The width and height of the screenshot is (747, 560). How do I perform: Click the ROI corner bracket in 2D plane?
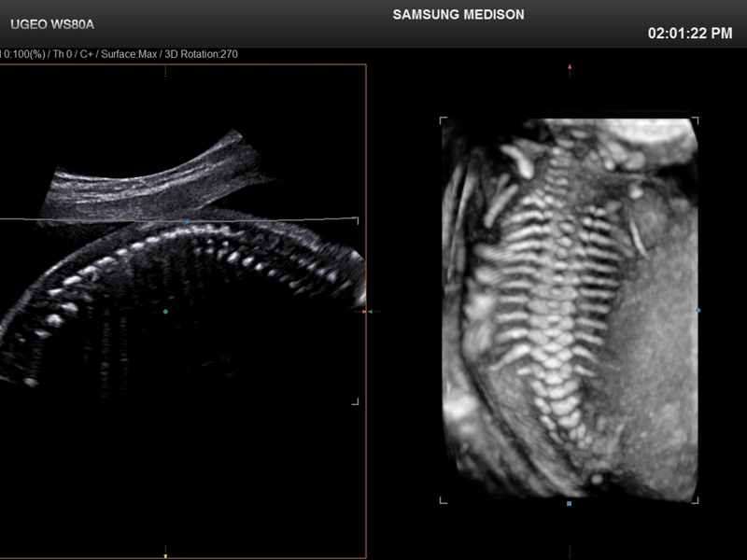point(355,401)
